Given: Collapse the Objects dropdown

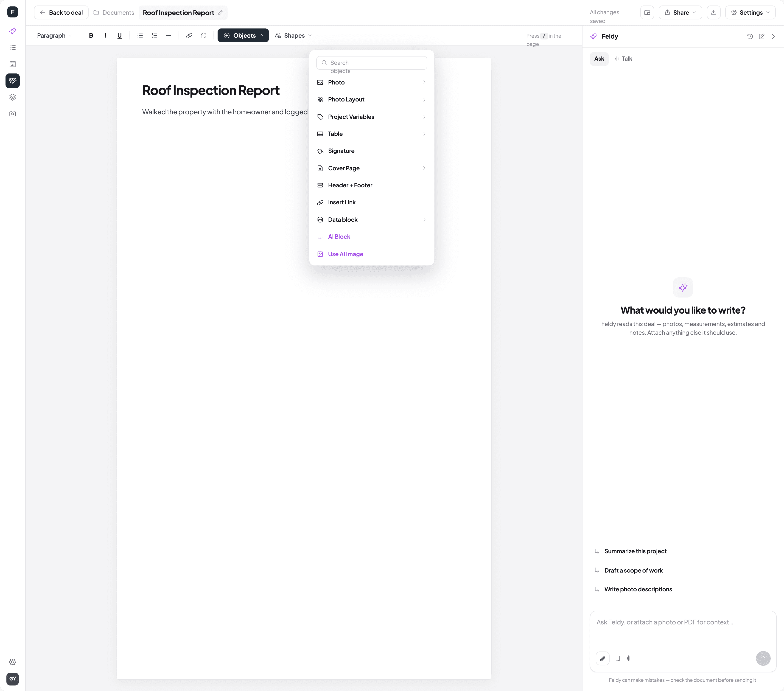Looking at the screenshot, I should tap(243, 35).
